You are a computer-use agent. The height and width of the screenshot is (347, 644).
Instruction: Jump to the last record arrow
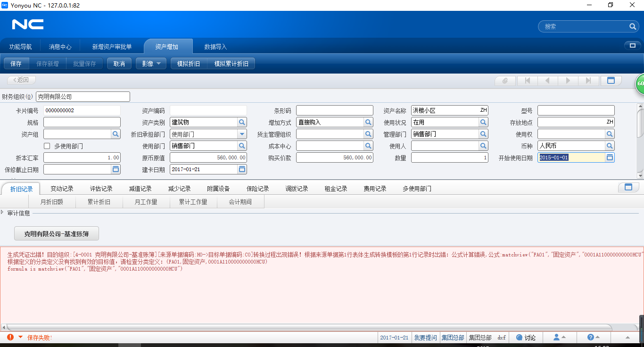pos(589,80)
